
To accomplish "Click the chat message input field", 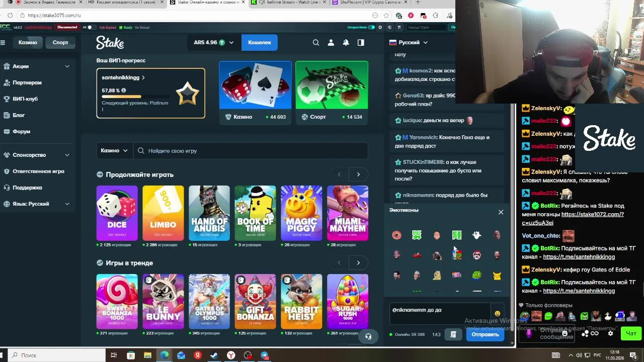I will [440, 314].
